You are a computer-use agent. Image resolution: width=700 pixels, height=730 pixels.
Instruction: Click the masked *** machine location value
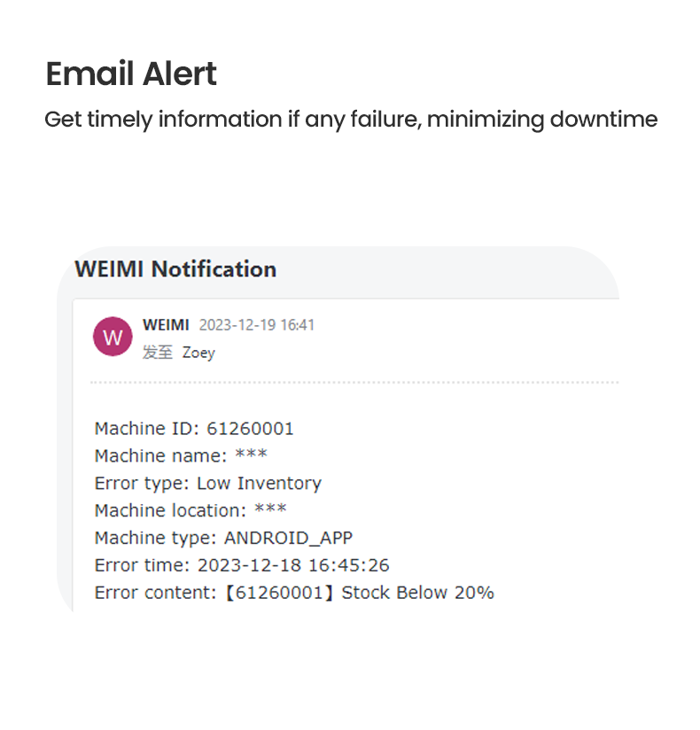pos(270,511)
